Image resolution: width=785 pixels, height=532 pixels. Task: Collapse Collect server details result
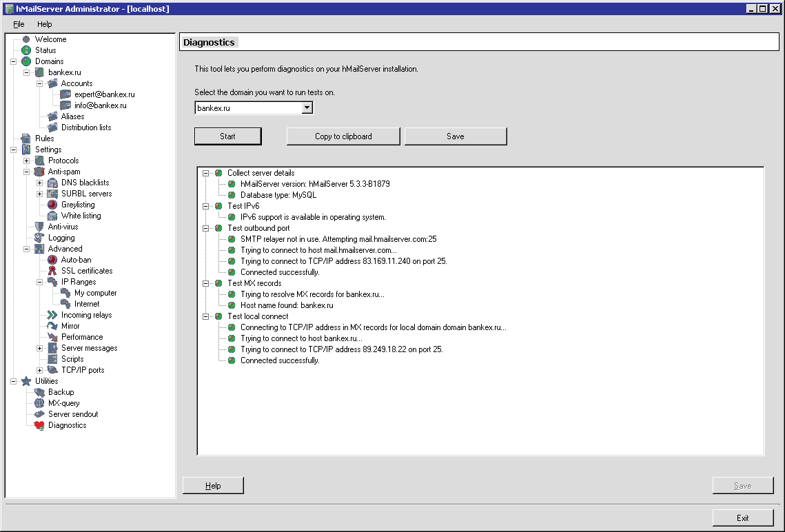pyautogui.click(x=205, y=173)
